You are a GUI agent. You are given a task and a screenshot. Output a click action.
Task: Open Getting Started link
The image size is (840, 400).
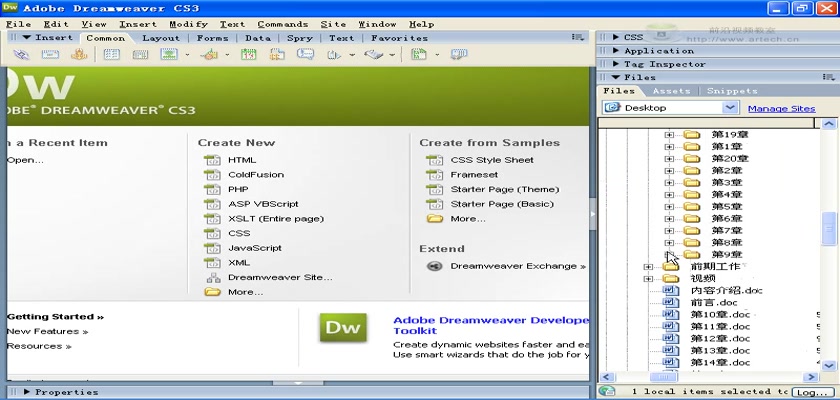55,316
